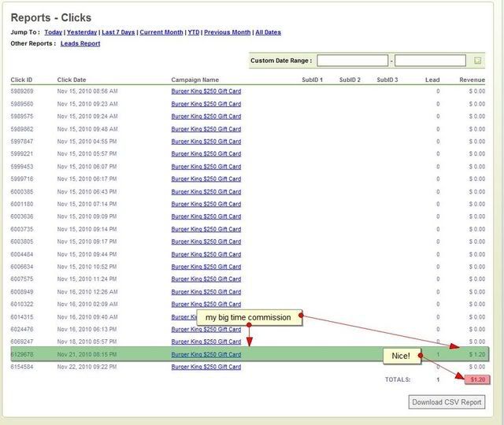This screenshot has width=504, height=425.
Task: Select the SubID 2 column header
Action: tap(350, 79)
